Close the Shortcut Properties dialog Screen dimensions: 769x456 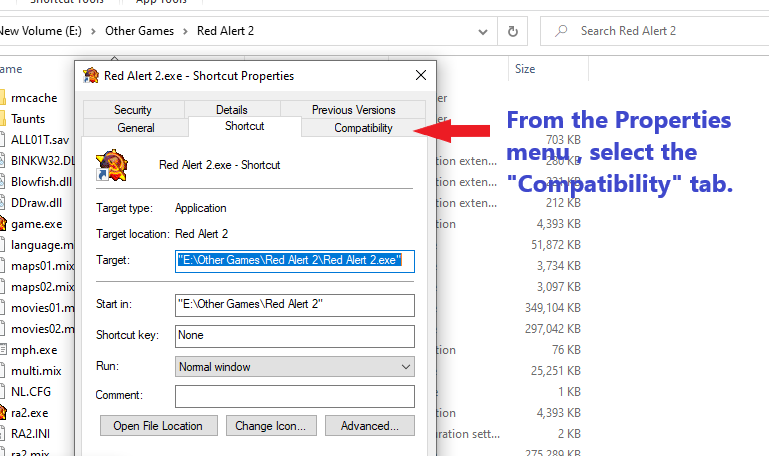click(x=421, y=76)
